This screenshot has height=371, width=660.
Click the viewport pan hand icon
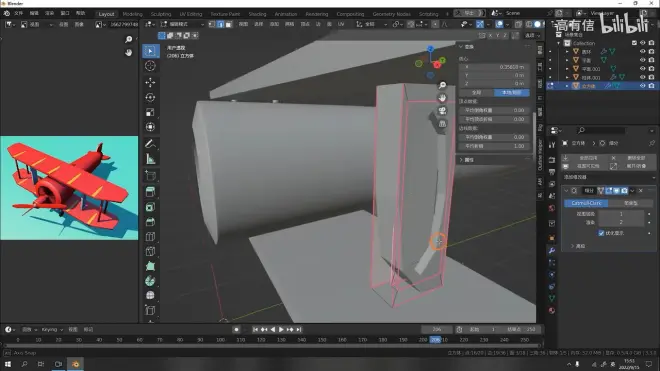pos(442,98)
